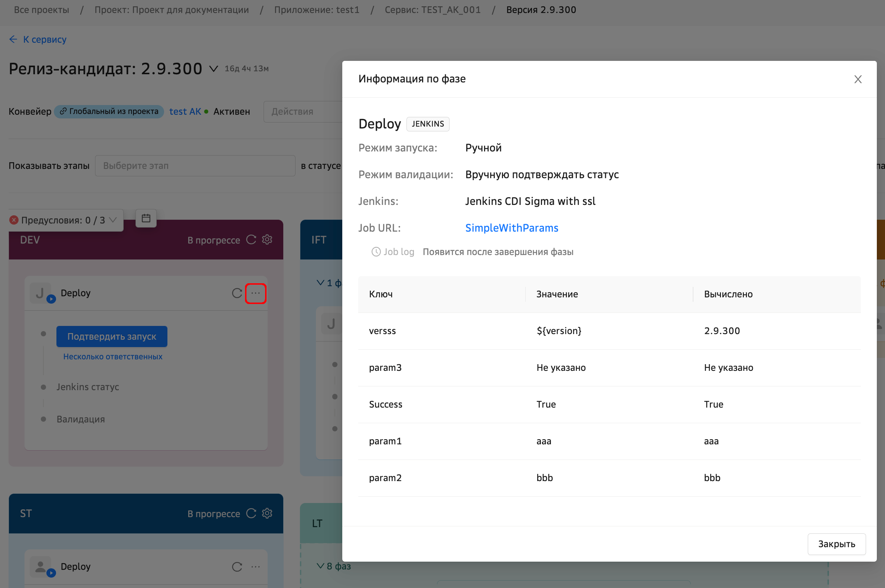Expand the 8 фаз group
Image resolution: width=885 pixels, height=588 pixels.
tap(334, 566)
